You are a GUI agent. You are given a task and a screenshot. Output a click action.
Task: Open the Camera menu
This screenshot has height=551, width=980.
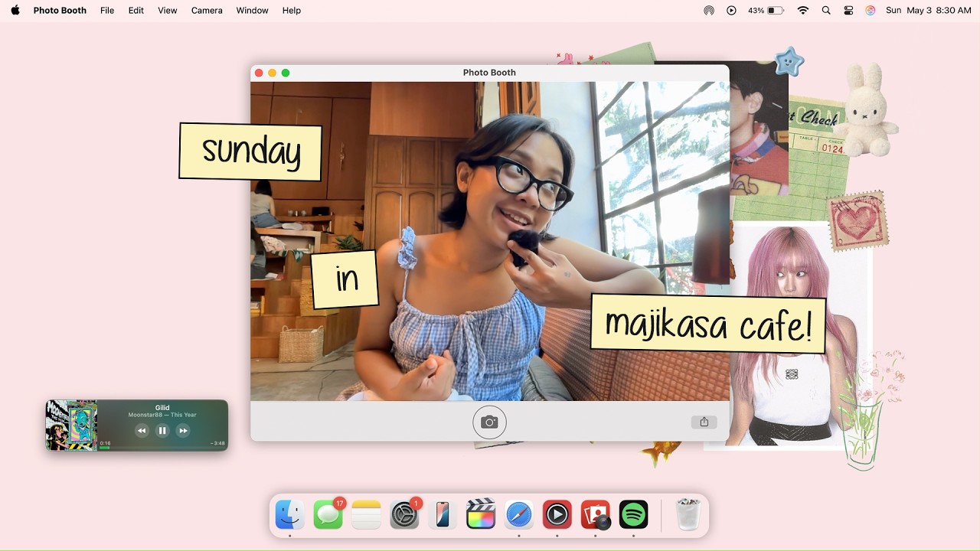click(x=207, y=11)
